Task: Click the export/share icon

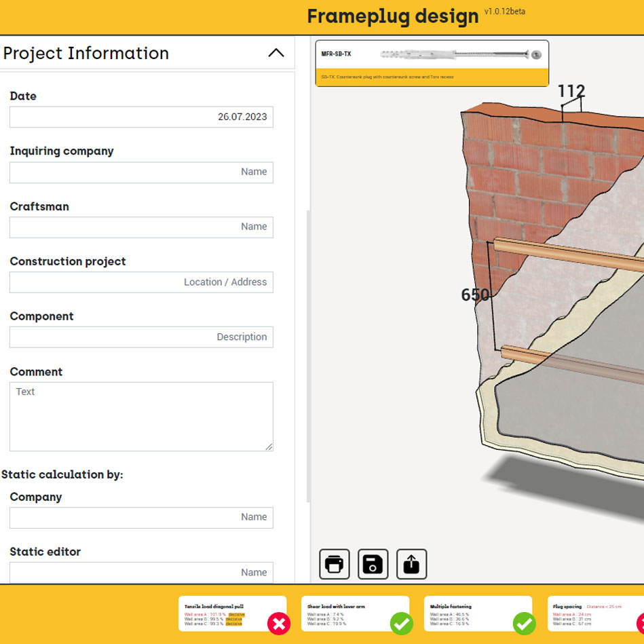Action: coord(411,564)
